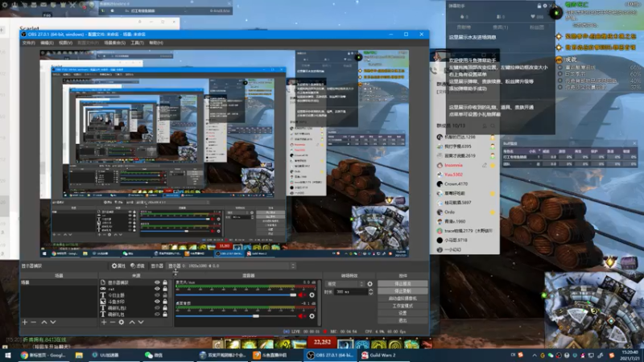644x362 pixels.
Task: Click the 300 ms transition duration field
Action: click(351, 292)
